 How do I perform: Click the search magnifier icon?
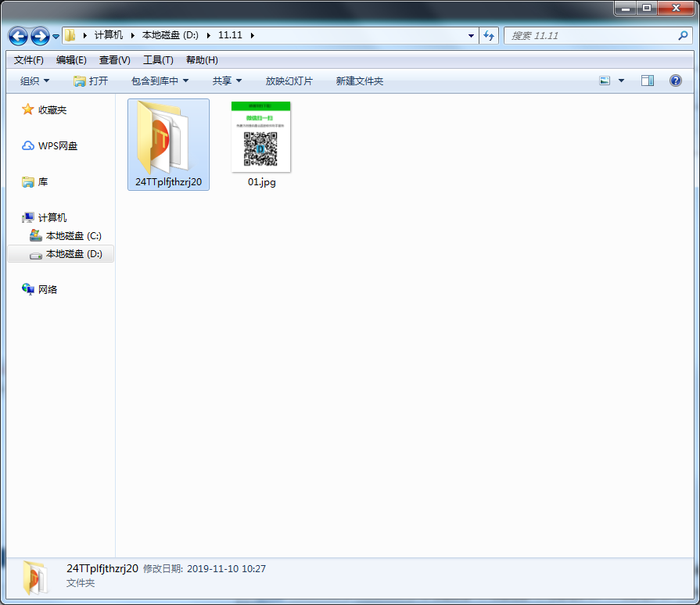683,35
